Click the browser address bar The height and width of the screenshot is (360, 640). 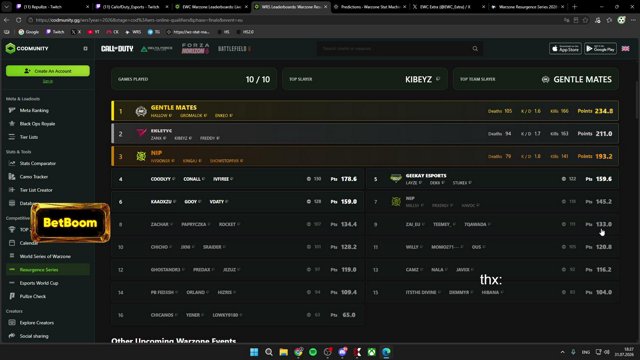tap(294, 20)
